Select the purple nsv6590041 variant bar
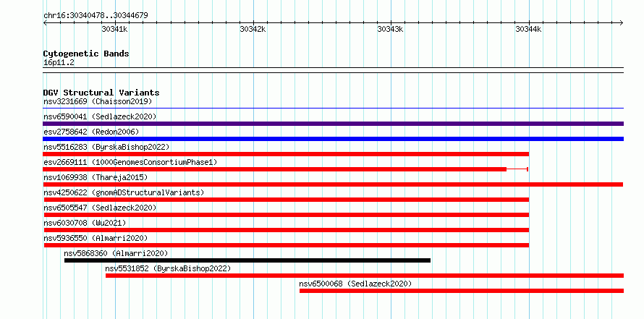Screen dimensions: 644x319 [x=334, y=124]
